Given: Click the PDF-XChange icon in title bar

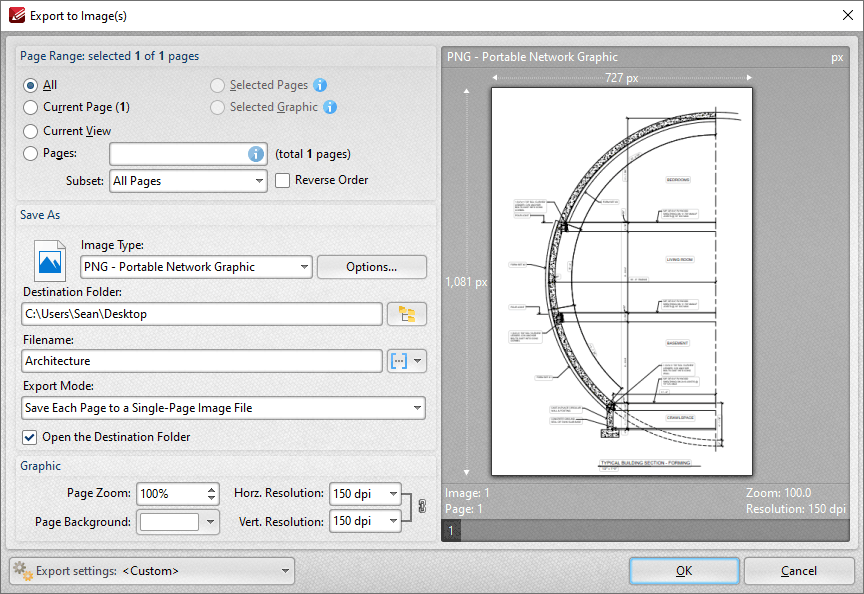Looking at the screenshot, I should [18, 15].
